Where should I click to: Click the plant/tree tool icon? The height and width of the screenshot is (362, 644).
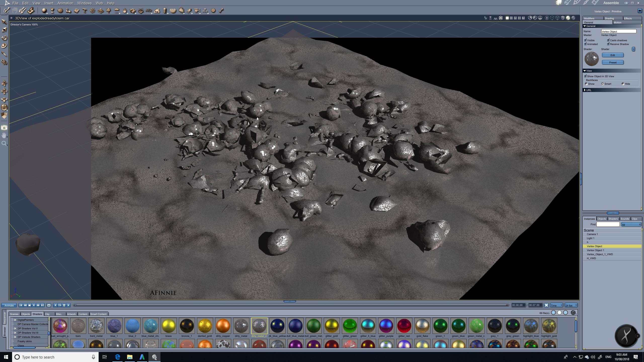click(109, 11)
